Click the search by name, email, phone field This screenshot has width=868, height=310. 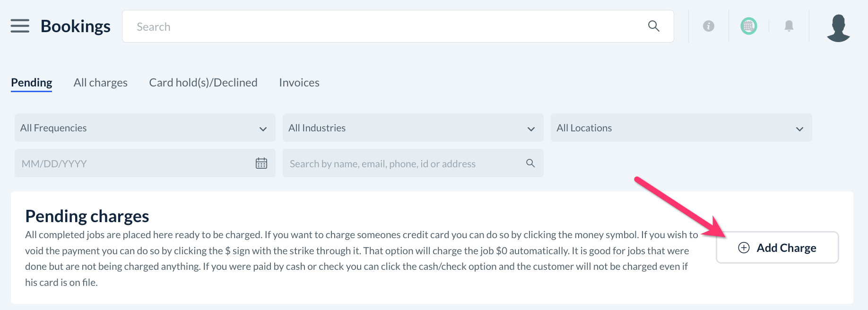(402, 164)
